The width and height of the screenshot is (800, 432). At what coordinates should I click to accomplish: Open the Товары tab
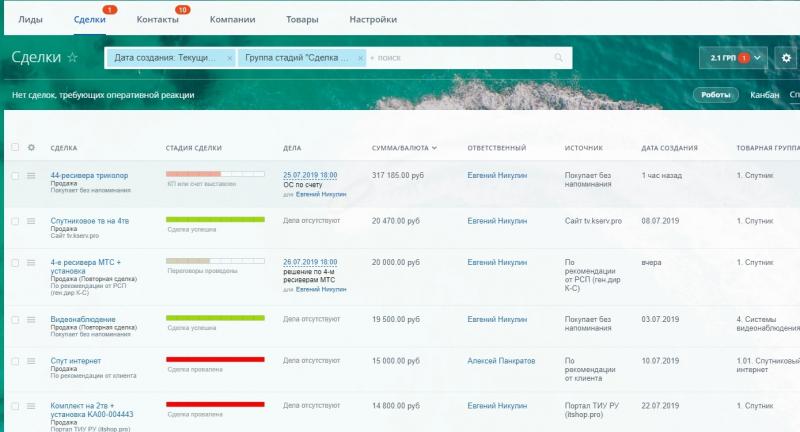point(302,19)
